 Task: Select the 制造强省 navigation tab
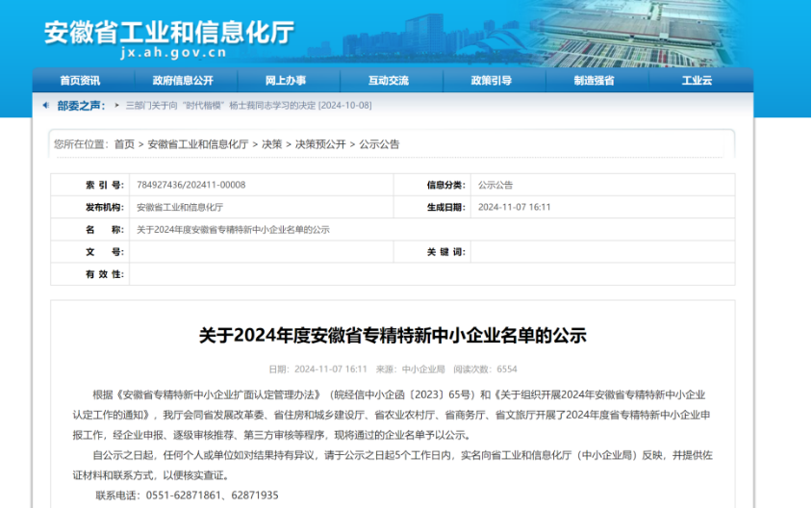[594, 81]
